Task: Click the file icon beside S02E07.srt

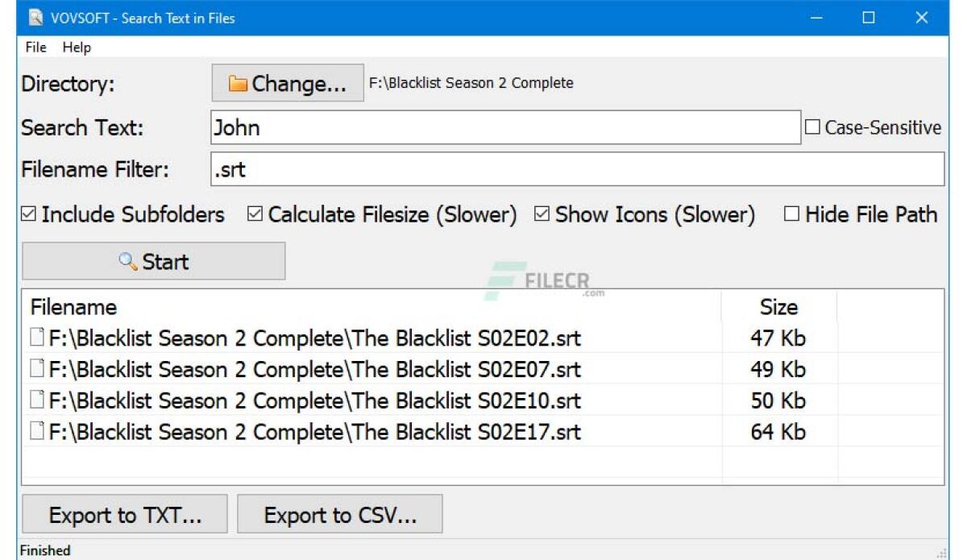Action: click(x=35, y=369)
